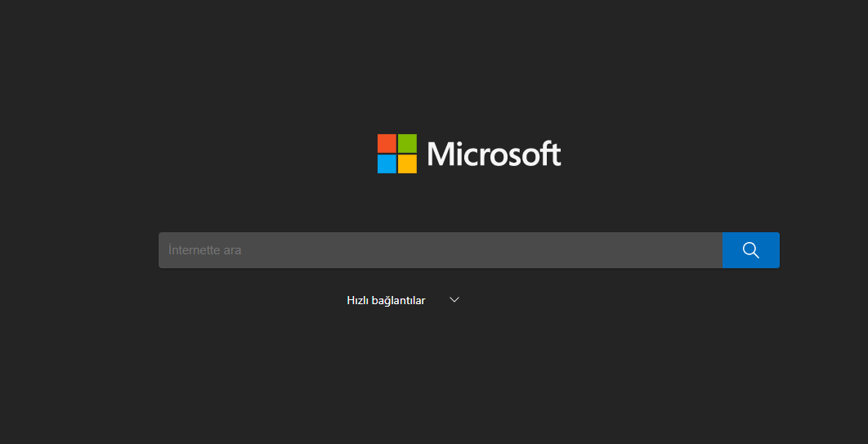Click the blue magnifier search button
Image resolution: width=868 pixels, height=444 pixels.
(x=750, y=250)
